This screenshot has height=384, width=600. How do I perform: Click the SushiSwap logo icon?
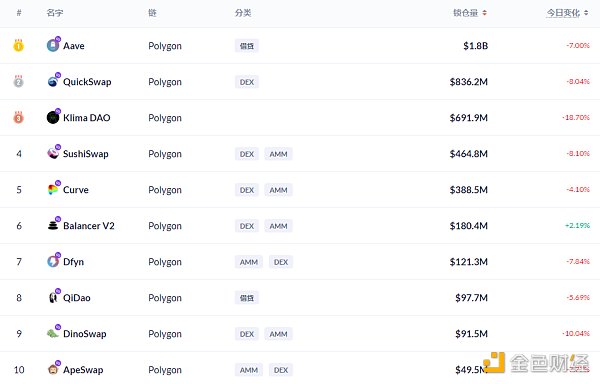click(53, 153)
